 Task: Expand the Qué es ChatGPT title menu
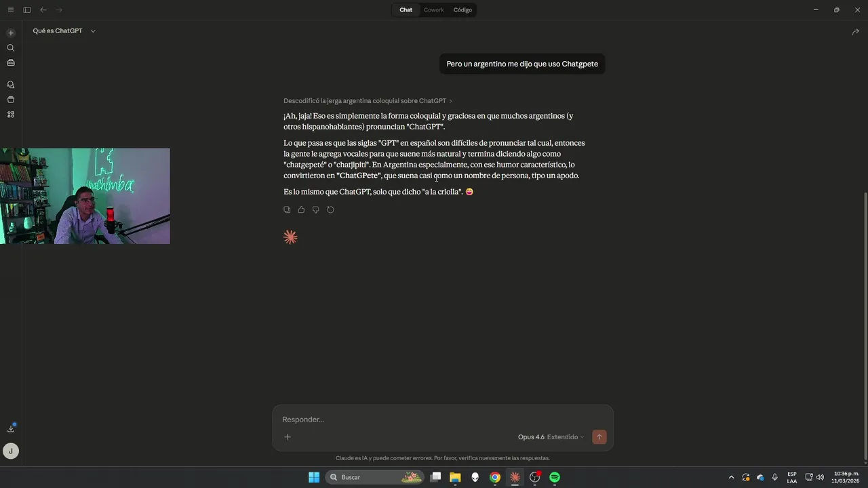tap(64, 31)
